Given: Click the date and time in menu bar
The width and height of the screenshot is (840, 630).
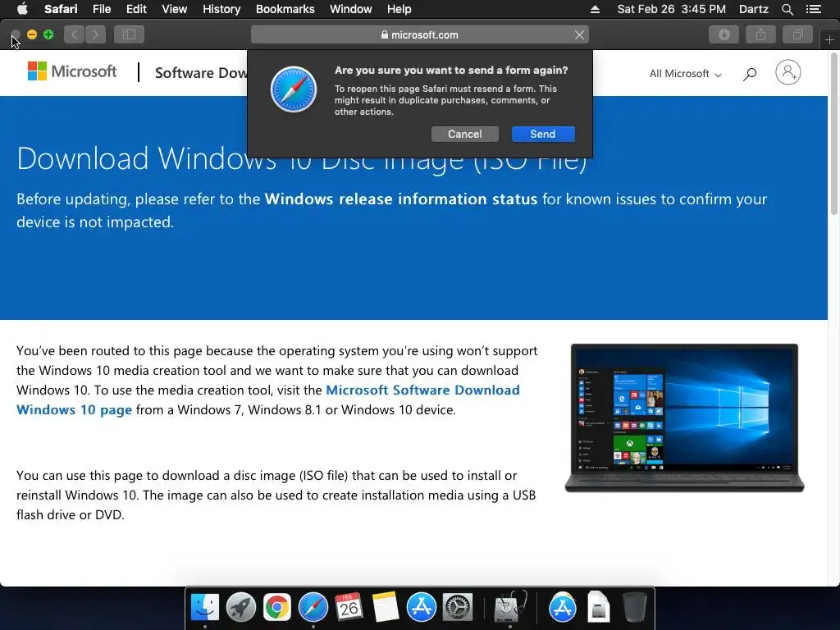Looking at the screenshot, I should click(671, 9).
